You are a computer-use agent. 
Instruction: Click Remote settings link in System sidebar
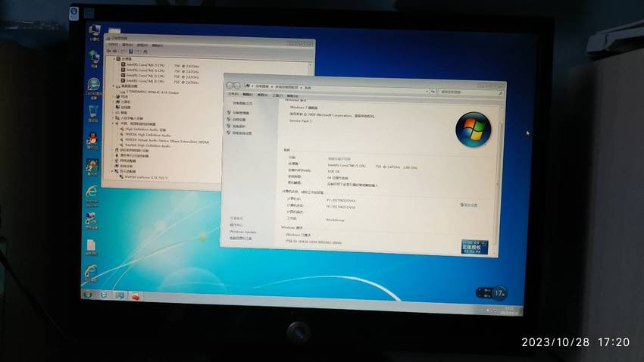[x=239, y=120]
